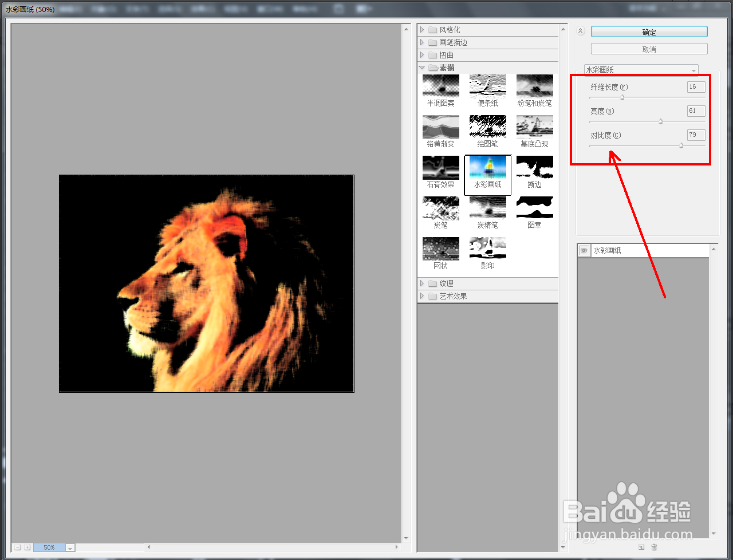
Task: Adjust the 纤维长度 slider handle
Action: click(x=622, y=97)
